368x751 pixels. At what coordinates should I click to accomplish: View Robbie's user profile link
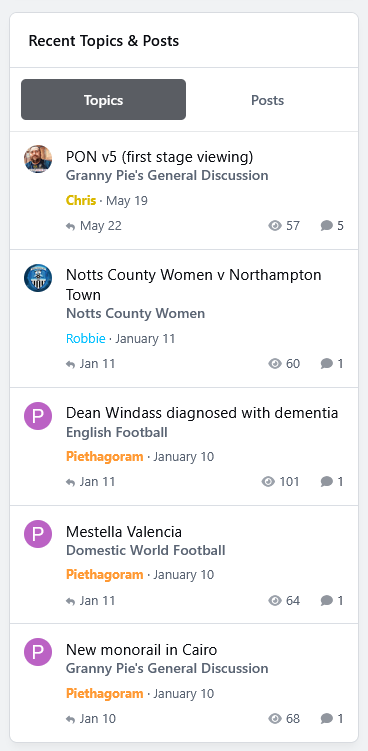click(x=86, y=339)
